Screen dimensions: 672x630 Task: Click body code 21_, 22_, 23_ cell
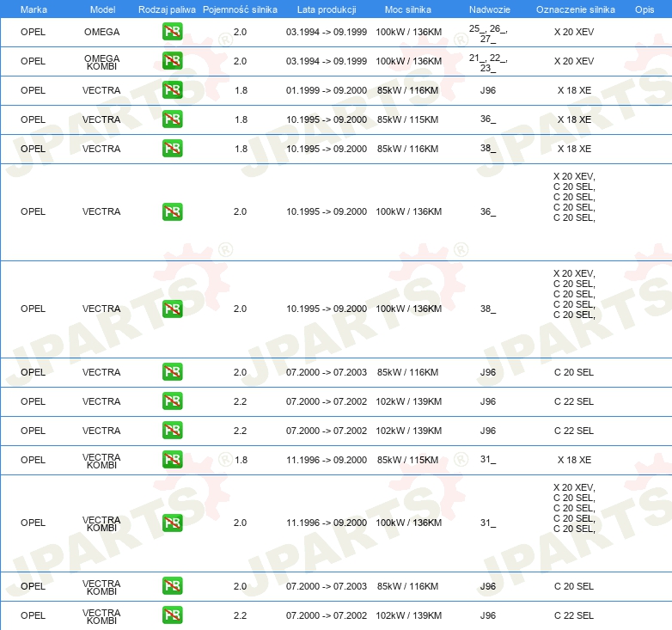(487, 62)
